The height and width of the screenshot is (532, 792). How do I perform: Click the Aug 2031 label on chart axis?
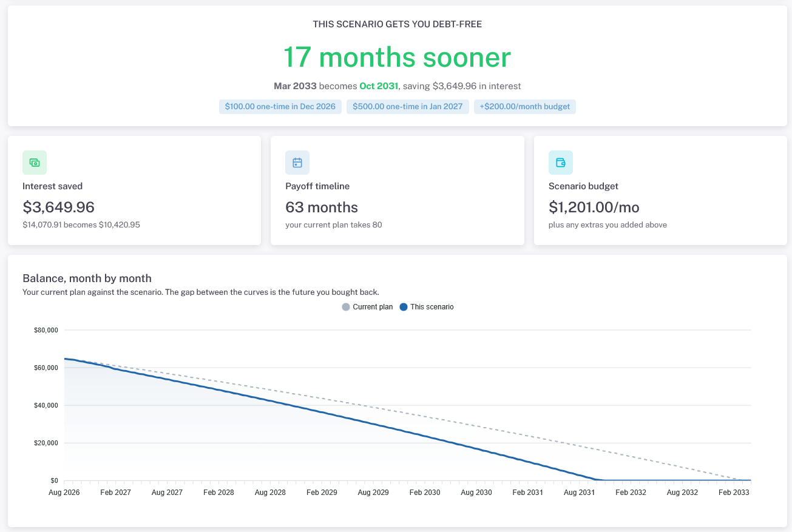tap(580, 493)
